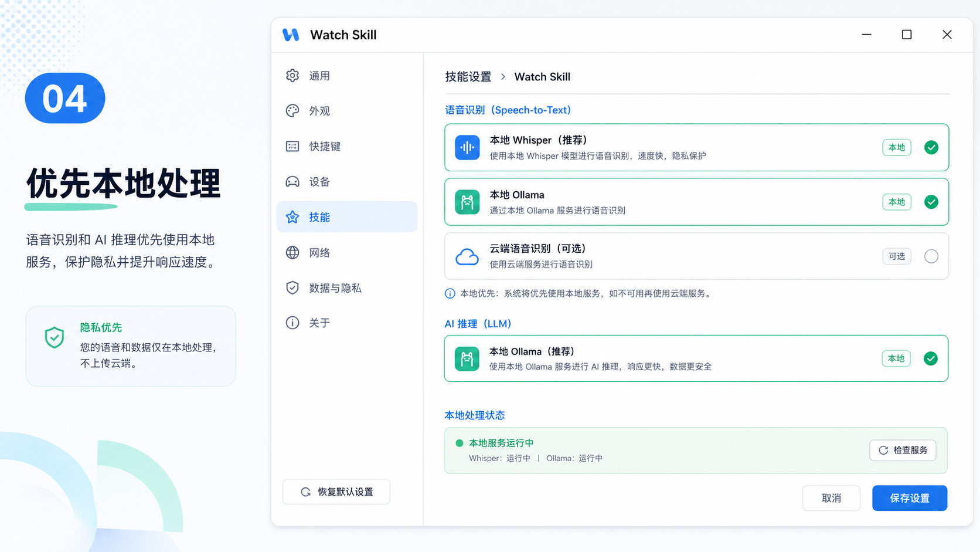Click the keyboard icon beside 快捷键
Screen dimensions: 980x552
(292, 146)
